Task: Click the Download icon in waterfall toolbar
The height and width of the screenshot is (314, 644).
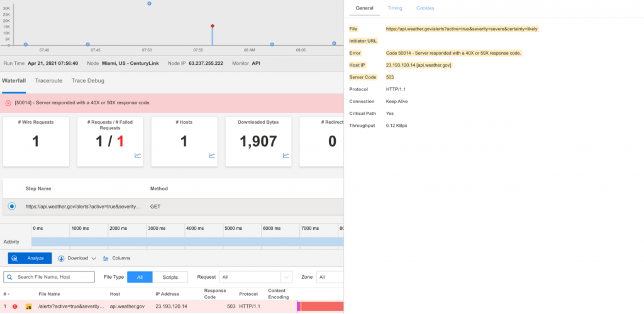Action: (x=61, y=258)
